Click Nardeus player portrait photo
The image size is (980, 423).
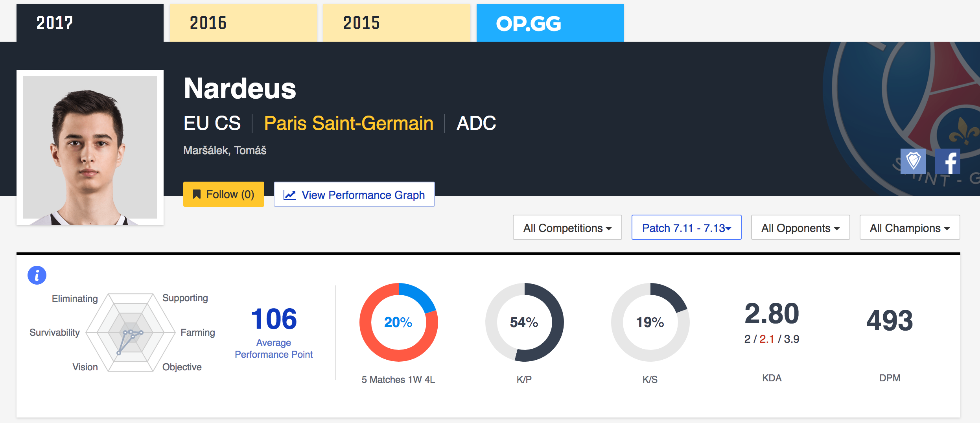[90, 147]
